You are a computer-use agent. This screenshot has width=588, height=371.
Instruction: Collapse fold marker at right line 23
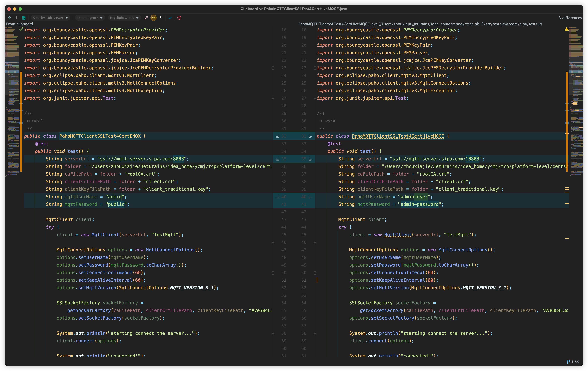pyautogui.click(x=315, y=68)
